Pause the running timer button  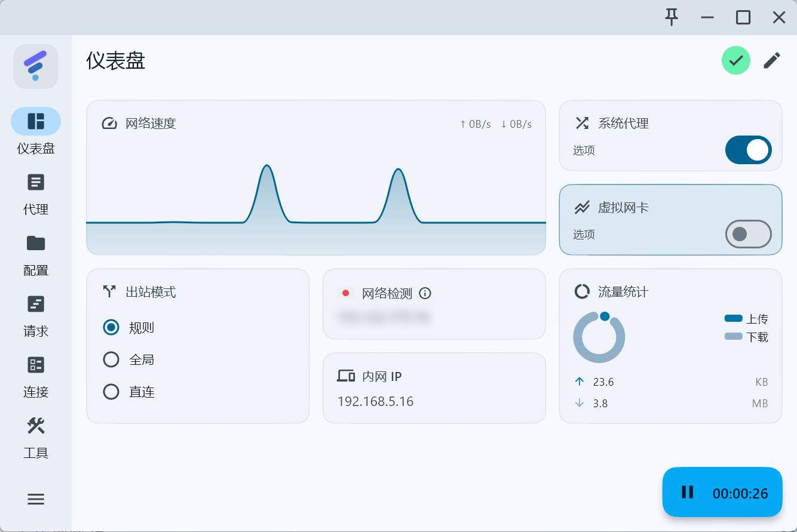tap(688, 492)
